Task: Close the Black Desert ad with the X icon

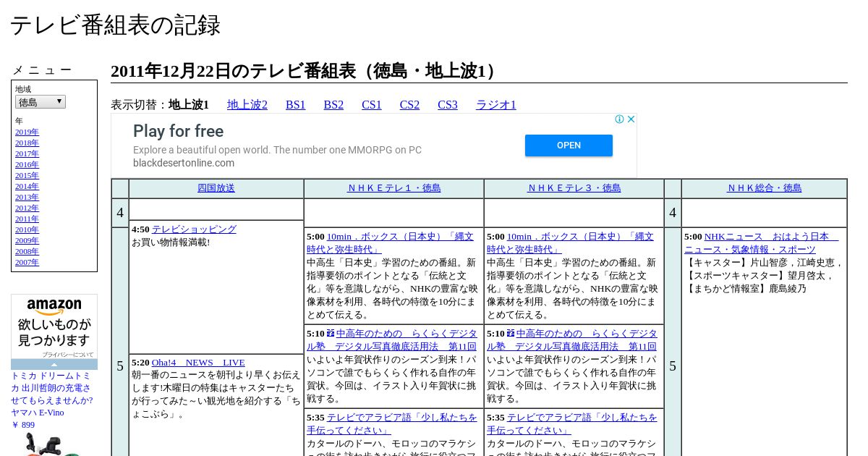Action: tap(631, 119)
